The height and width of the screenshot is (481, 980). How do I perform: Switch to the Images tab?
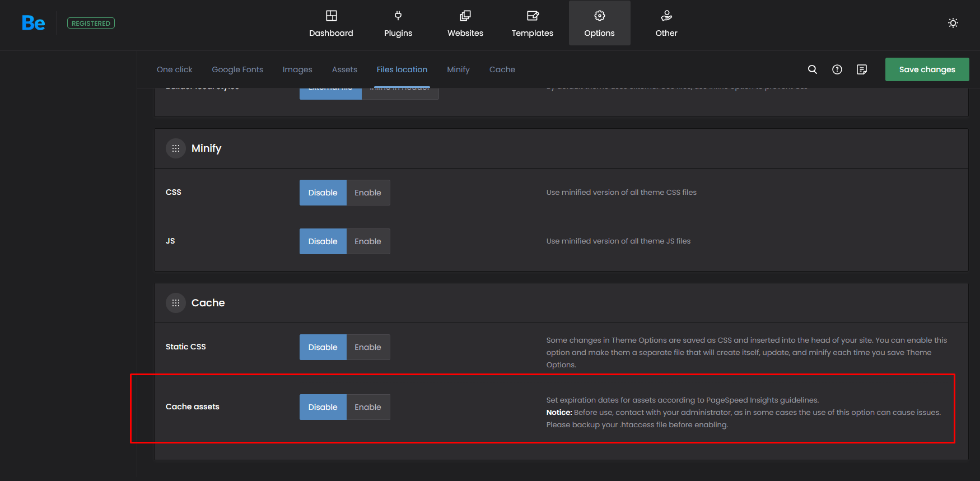coord(297,69)
